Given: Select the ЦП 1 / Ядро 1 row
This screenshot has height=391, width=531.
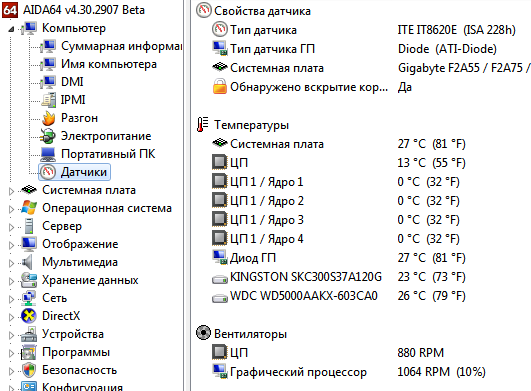Looking at the screenshot, I should click(x=335, y=182).
